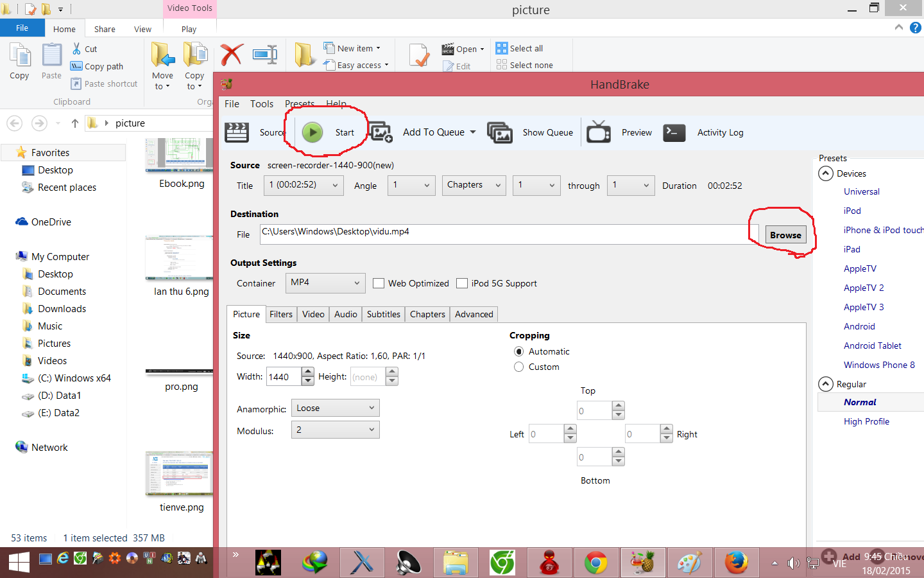The image size is (924, 578).
Task: Open Add To Queue dropdown arrow
Action: [473, 132]
